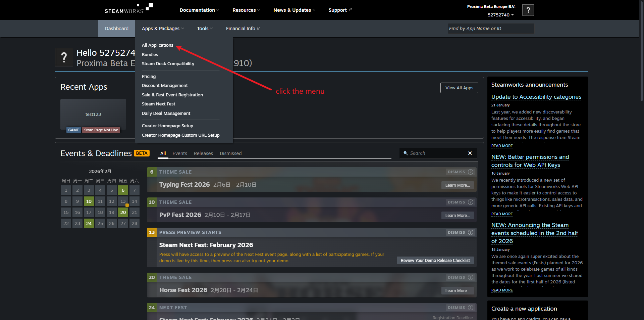Image resolution: width=644 pixels, height=320 pixels.
Task: Clear the events search with X icon
Action: pos(470,153)
